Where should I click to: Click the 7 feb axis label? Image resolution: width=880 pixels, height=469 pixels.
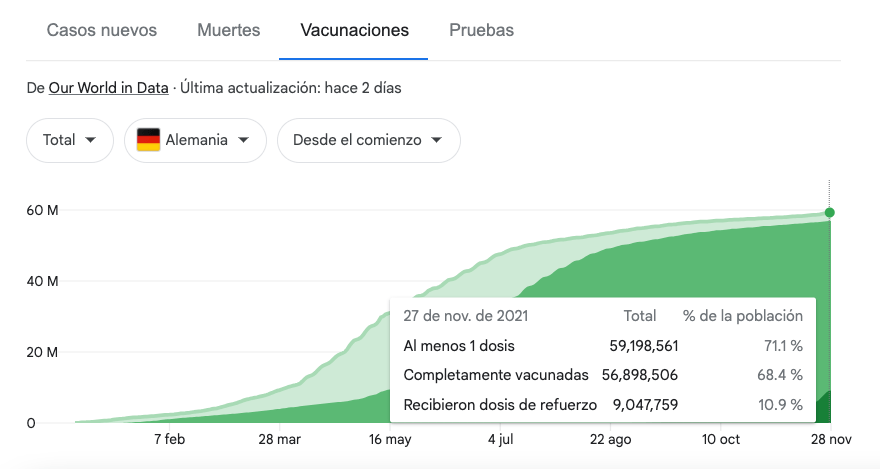tap(169, 440)
